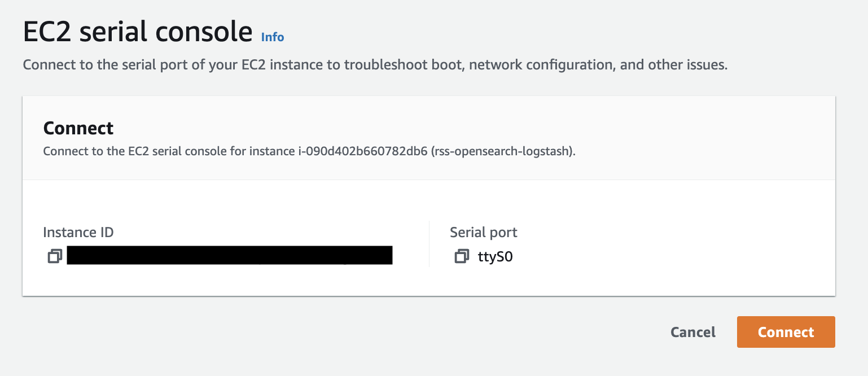Click the Connect panel heading
This screenshot has width=868, height=376.
click(x=78, y=128)
